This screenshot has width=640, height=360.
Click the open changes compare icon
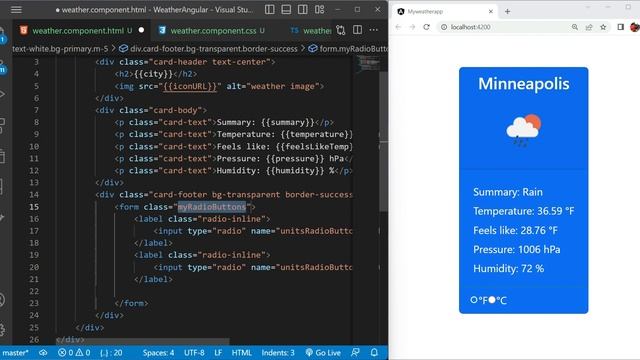click(341, 30)
